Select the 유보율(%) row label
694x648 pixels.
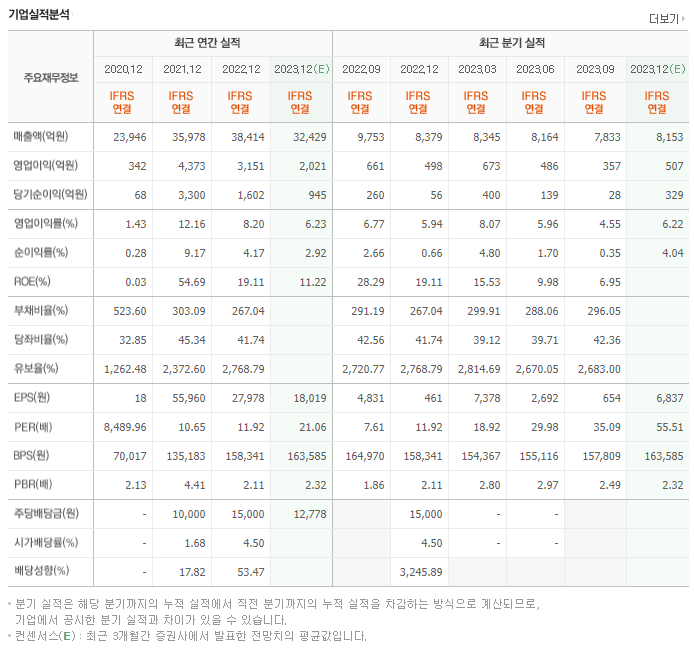coord(35,368)
